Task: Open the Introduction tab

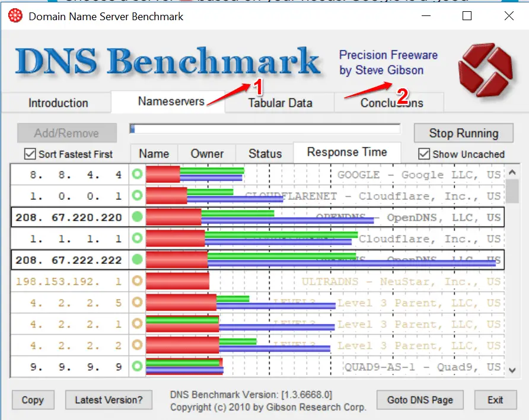Action: click(58, 103)
